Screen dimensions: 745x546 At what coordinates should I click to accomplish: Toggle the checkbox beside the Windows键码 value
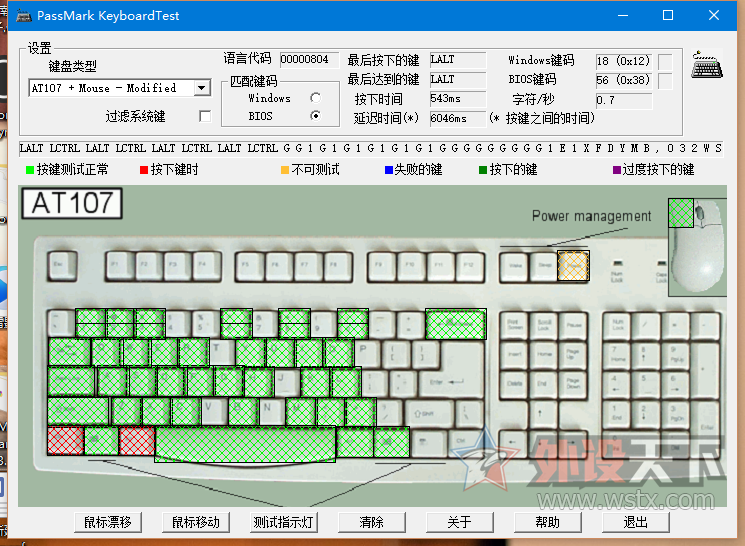(x=665, y=61)
